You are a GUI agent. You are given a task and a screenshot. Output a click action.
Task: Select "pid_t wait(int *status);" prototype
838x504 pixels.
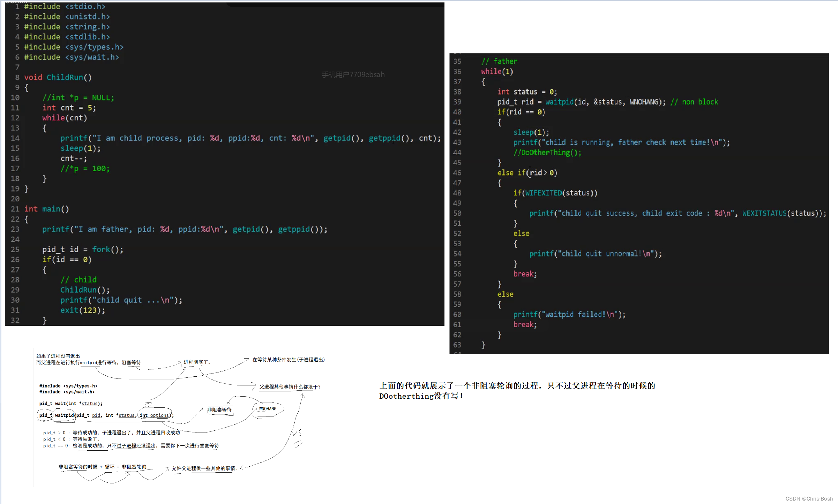coord(71,404)
